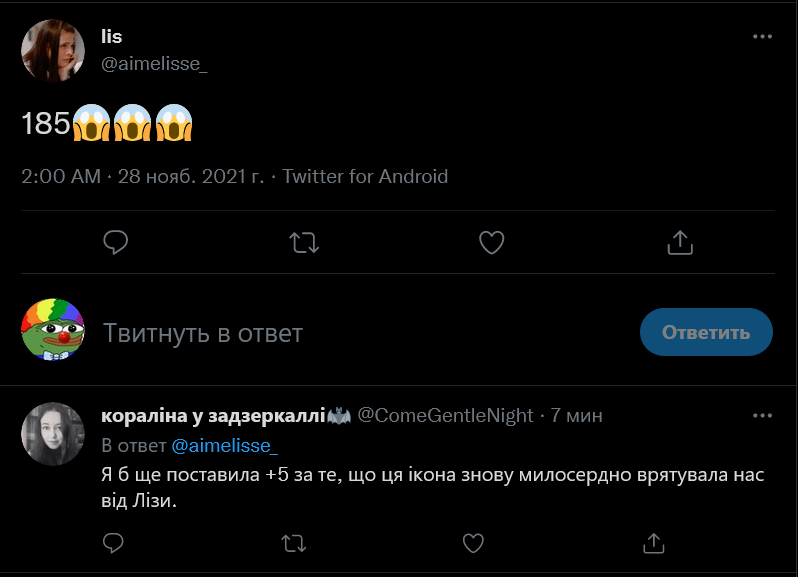Viewport: 800px width, 578px height.
Task: Open more options menu on кораліна's reply
Action: (x=762, y=415)
